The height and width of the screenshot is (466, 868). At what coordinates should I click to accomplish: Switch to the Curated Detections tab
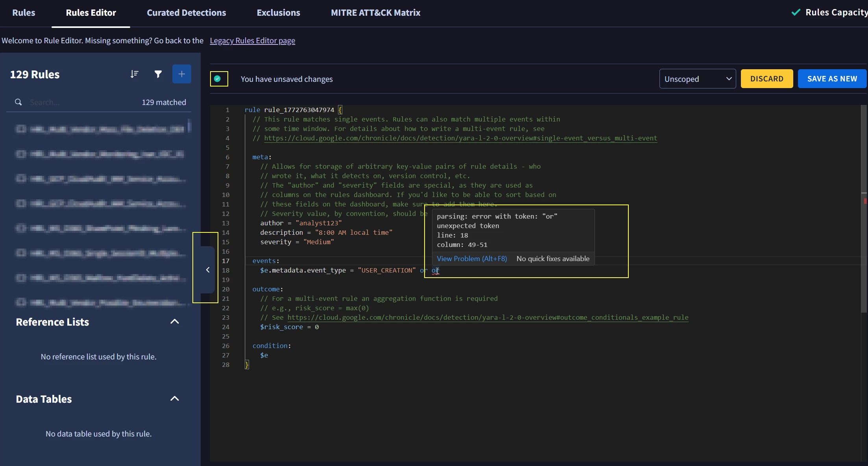[186, 13]
